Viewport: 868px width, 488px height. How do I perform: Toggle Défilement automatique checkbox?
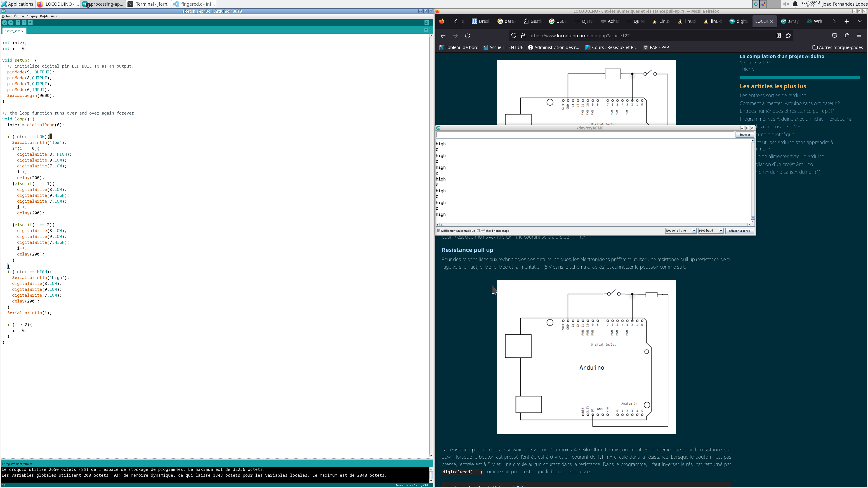439,231
